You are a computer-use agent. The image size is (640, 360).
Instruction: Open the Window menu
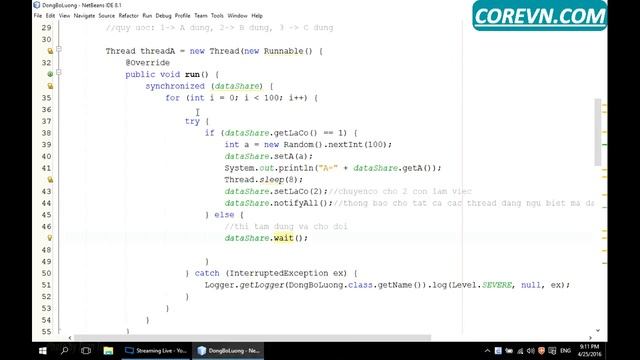coord(237,16)
